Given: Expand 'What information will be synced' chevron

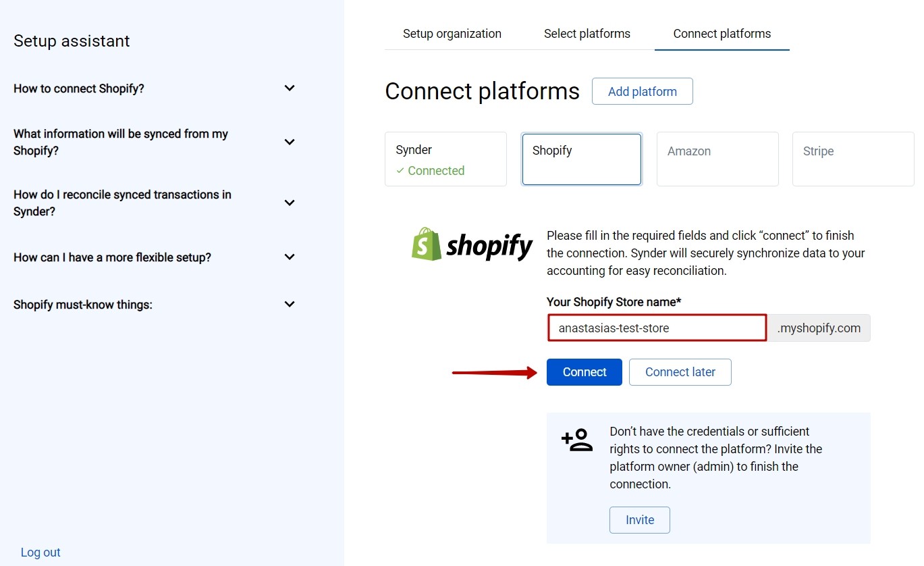Looking at the screenshot, I should click(x=290, y=142).
